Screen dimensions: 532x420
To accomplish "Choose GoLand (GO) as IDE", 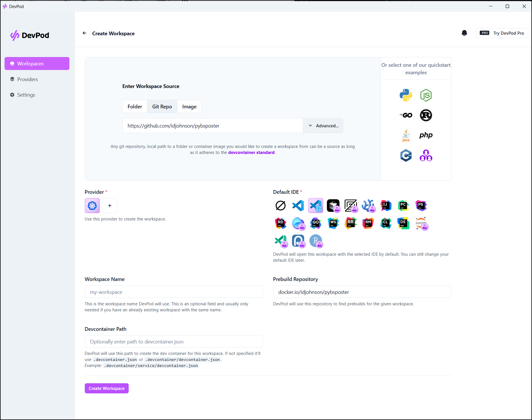I will pyautogui.click(x=316, y=223).
